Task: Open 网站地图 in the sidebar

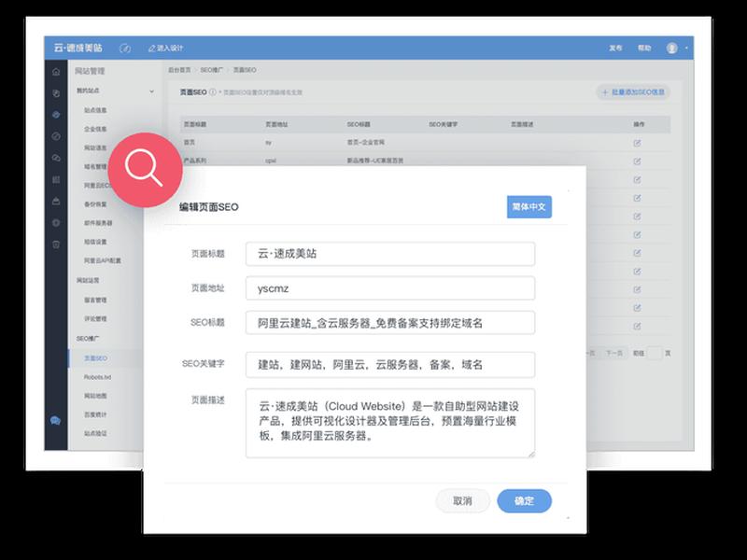Action: (96, 396)
